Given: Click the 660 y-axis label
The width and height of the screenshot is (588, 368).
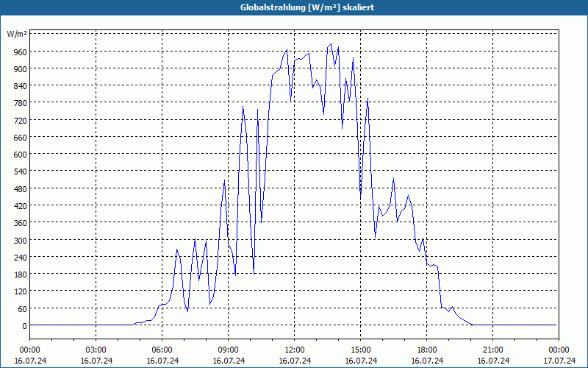Looking at the screenshot, I should (x=21, y=138).
